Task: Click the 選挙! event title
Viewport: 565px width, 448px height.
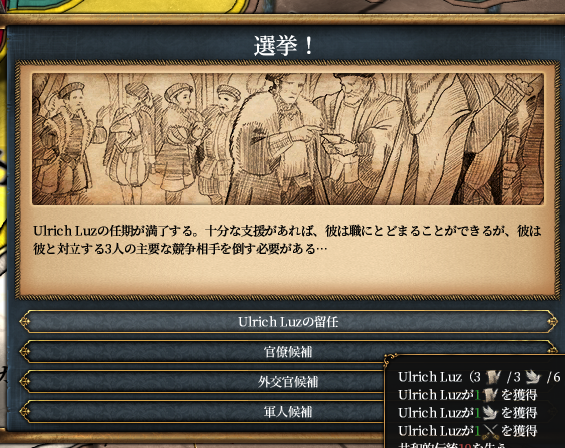Action: [284, 46]
